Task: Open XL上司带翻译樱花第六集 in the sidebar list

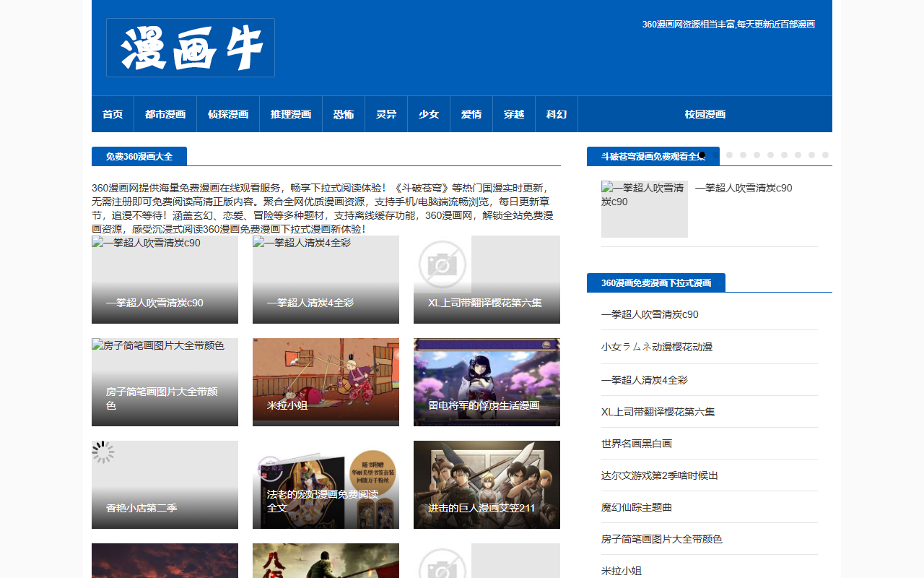Action: [658, 412]
